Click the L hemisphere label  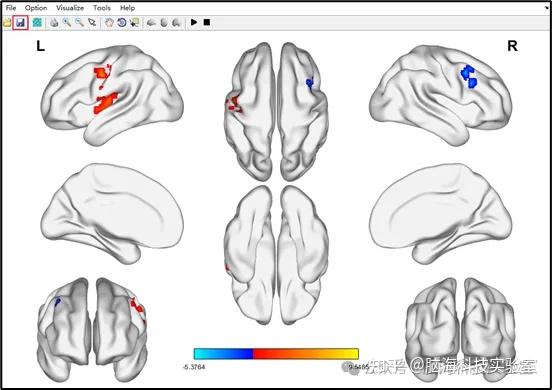[40, 46]
